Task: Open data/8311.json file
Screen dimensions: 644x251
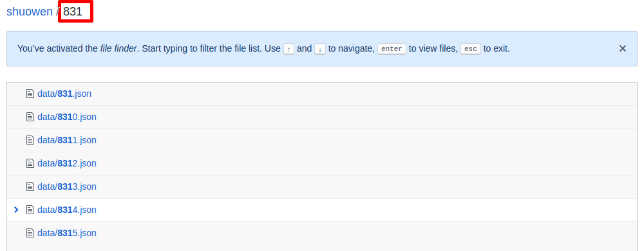Action: tap(67, 140)
